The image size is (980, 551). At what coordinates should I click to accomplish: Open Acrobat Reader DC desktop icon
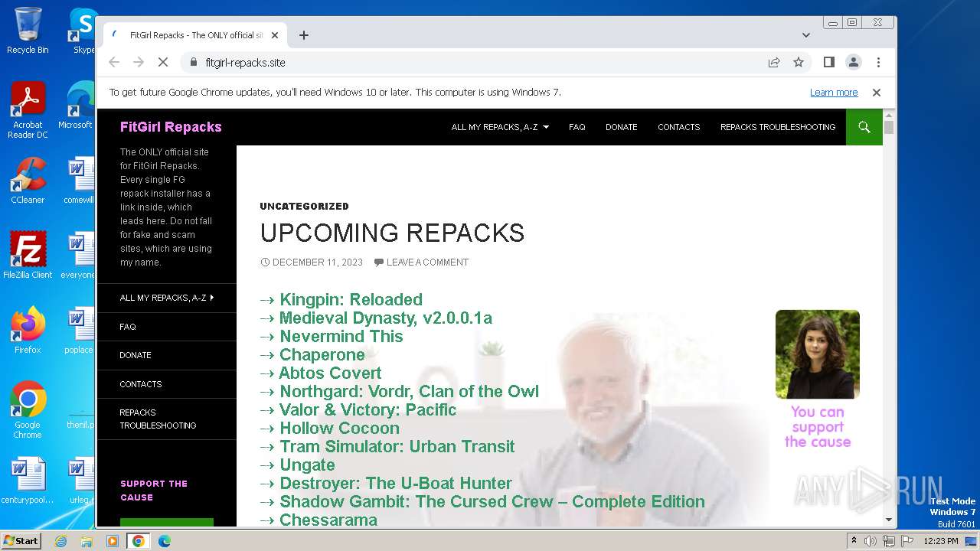(x=28, y=111)
